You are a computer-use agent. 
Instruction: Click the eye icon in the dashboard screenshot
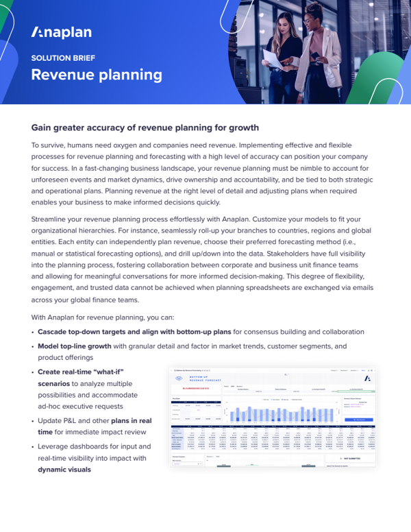tap(179, 378)
